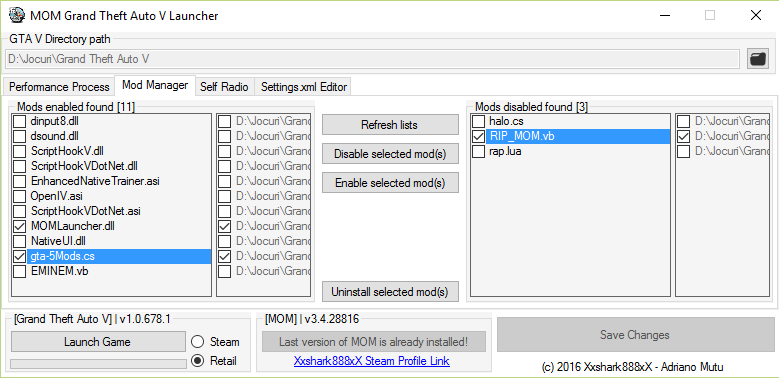Uncheck the gta-5Mods.cs checkbox
779x378 pixels.
pos(19,256)
